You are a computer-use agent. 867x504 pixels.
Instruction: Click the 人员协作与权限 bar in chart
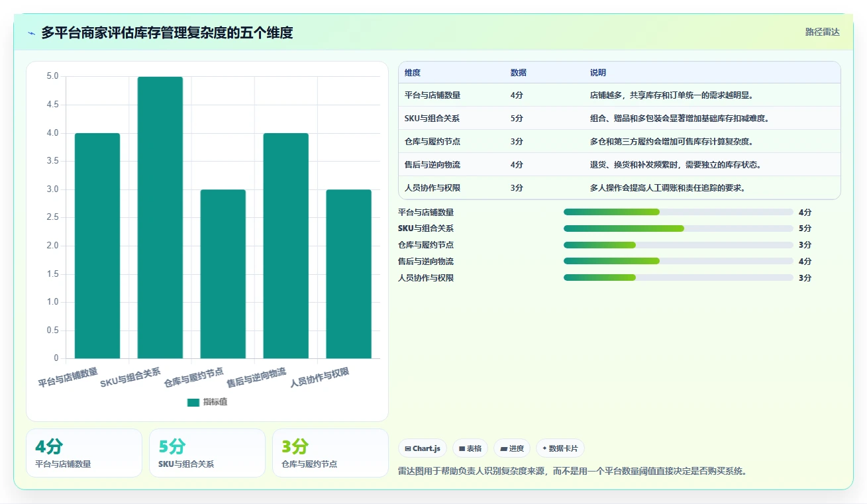click(348, 274)
